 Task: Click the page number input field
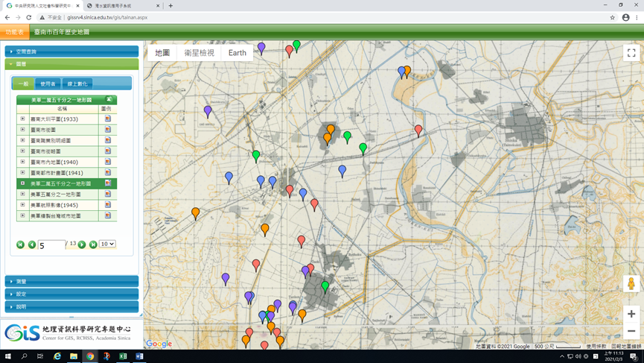(x=51, y=244)
